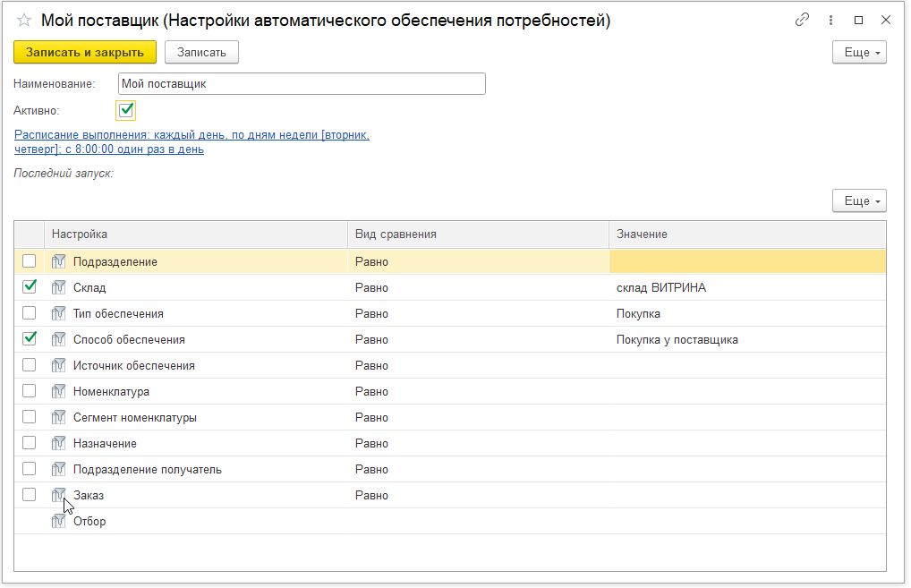
Task: Click filter icon beside Источник обеспечения
Action: pyautogui.click(x=59, y=365)
